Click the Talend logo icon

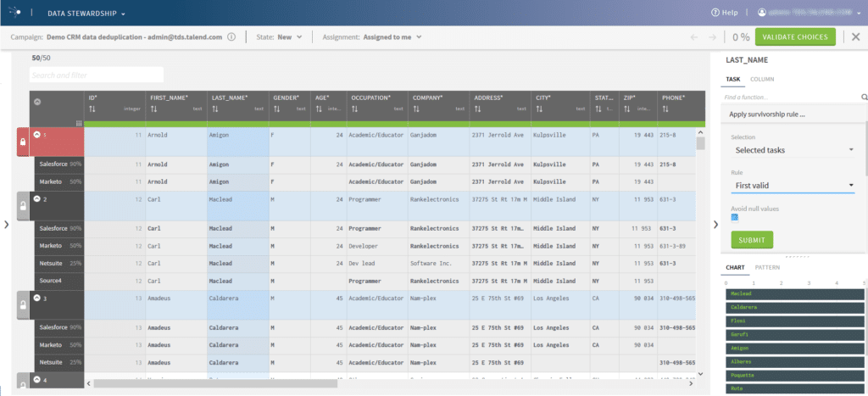click(15, 13)
